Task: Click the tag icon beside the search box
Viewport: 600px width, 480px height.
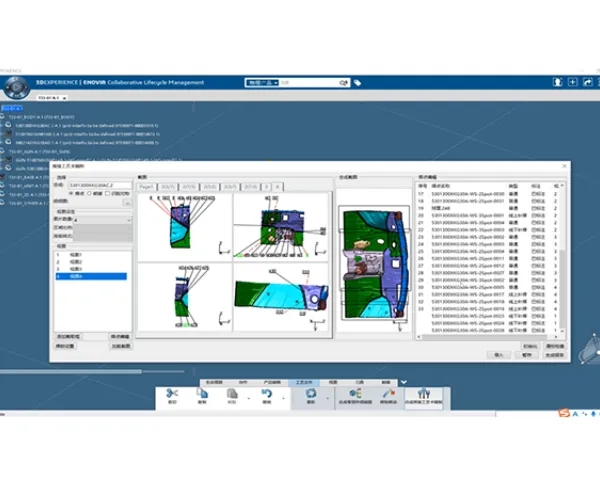Action: click(x=357, y=83)
